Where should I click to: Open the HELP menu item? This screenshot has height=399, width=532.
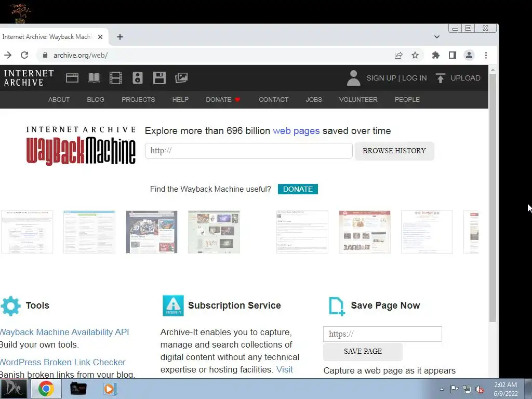click(180, 99)
